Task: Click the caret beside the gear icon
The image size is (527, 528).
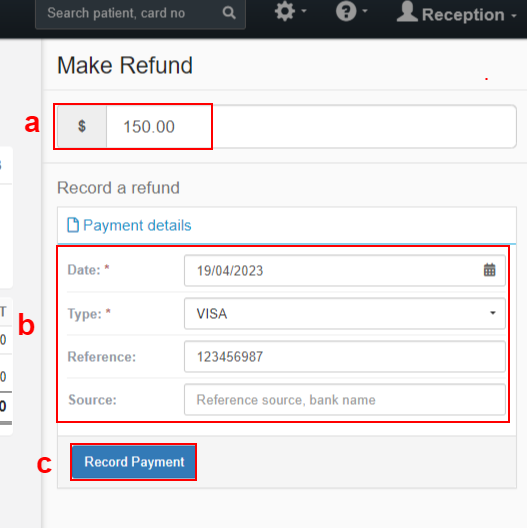Action: coord(304,11)
